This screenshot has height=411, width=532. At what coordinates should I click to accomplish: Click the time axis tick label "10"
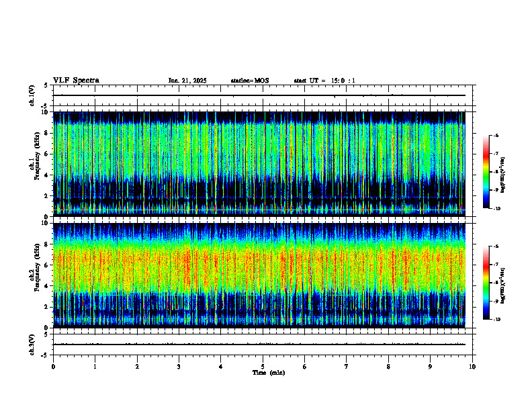pos(472,367)
